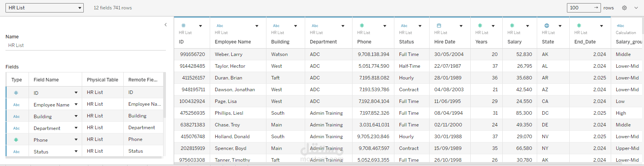Click the Phone field type icon in Fields list

(x=16, y=140)
